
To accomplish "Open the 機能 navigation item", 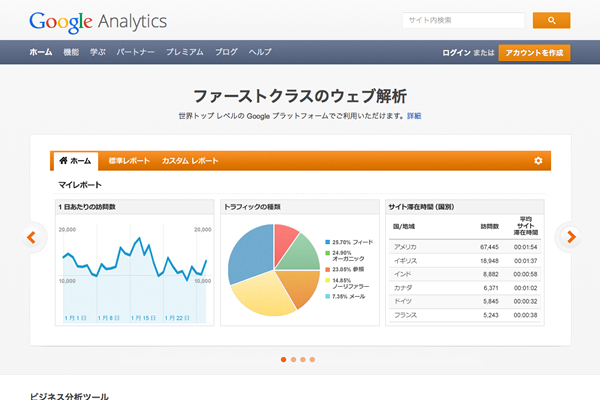I will tap(71, 52).
